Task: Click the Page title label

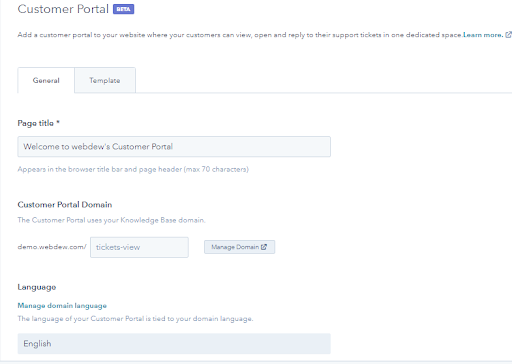Action: coord(38,123)
